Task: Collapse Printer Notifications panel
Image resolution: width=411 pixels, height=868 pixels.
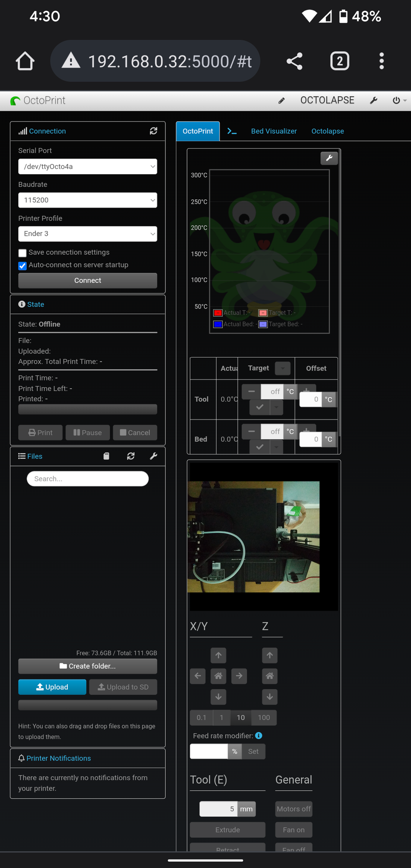Action: click(x=59, y=758)
